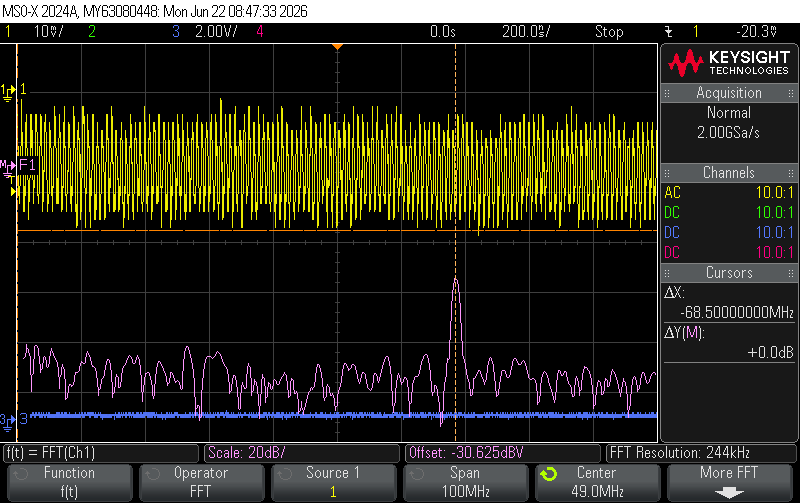Select channel 3 scale 2.00V/ label
This screenshot has width=800, height=503.
click(216, 32)
